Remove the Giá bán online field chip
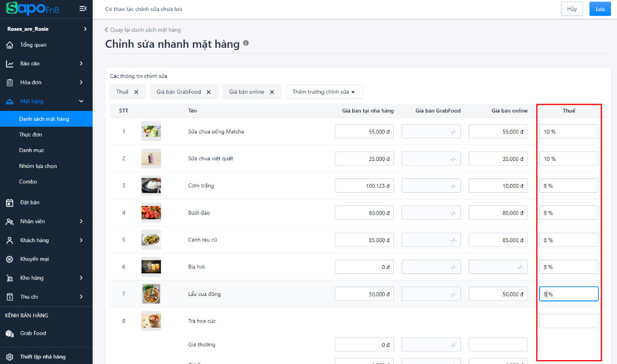617x364 pixels. click(272, 92)
